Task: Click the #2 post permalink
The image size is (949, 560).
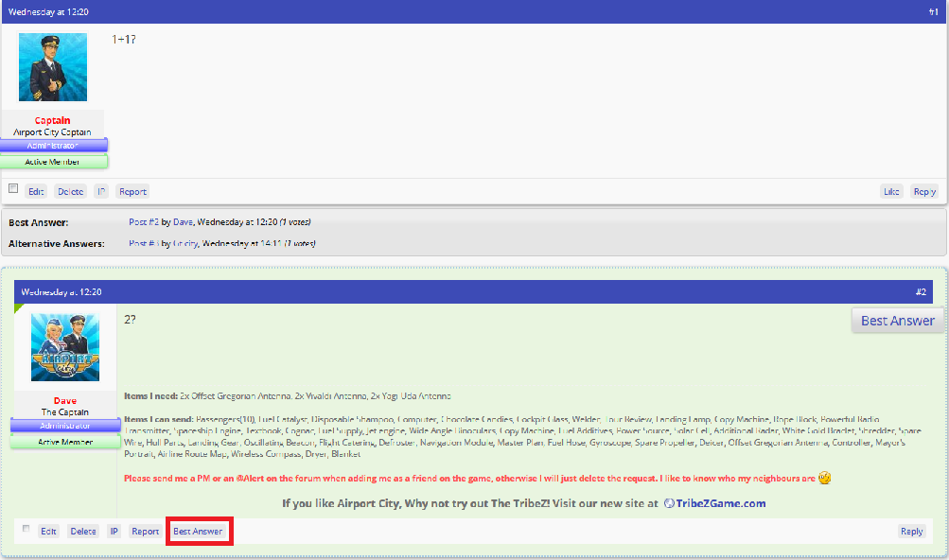Action: pos(921,292)
